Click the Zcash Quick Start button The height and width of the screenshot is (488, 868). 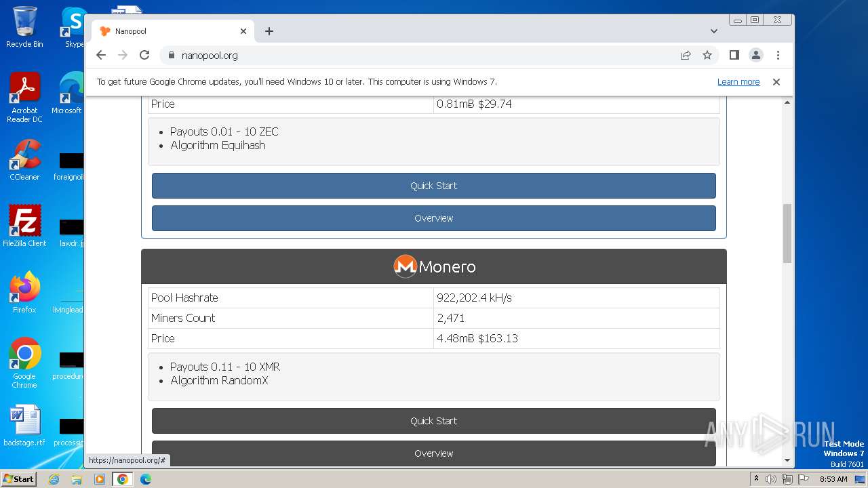(434, 186)
